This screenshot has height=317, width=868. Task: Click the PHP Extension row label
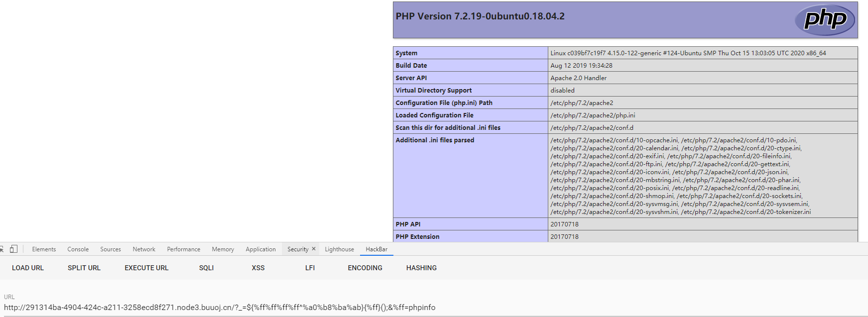417,237
